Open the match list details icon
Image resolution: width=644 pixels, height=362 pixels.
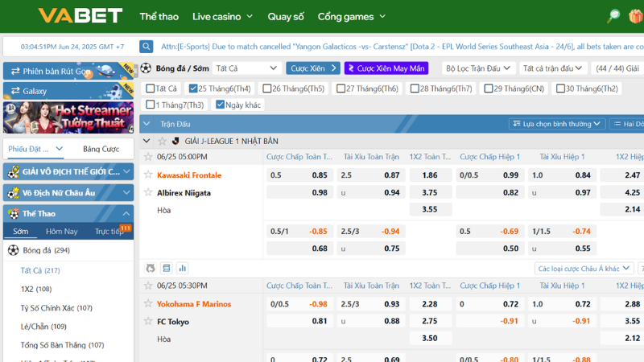[167, 268]
